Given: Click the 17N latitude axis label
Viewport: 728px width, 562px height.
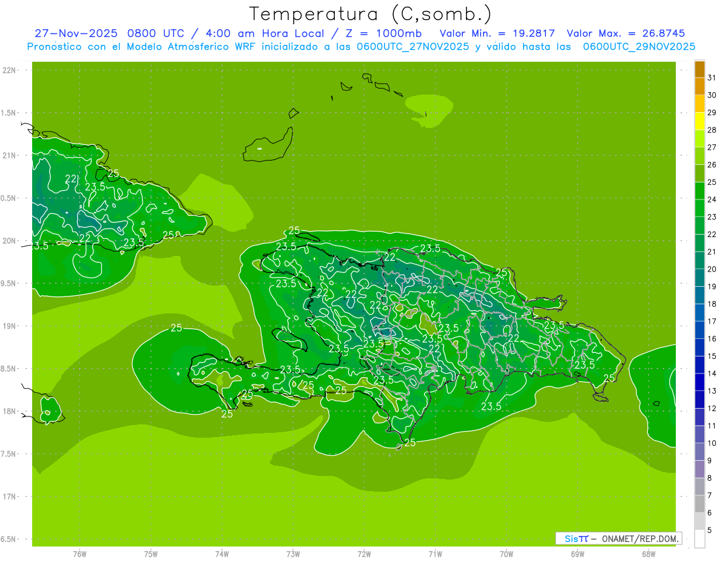Looking at the screenshot, I should tap(10, 497).
